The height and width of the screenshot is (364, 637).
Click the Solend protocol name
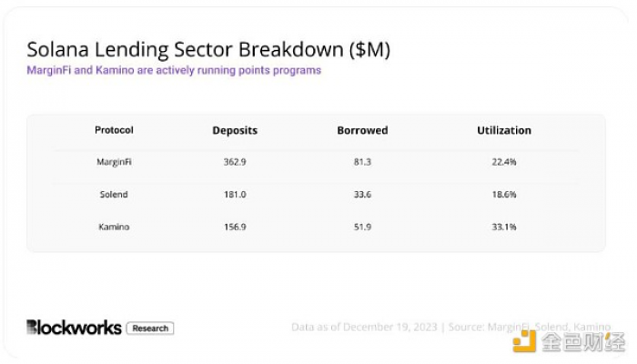point(114,194)
